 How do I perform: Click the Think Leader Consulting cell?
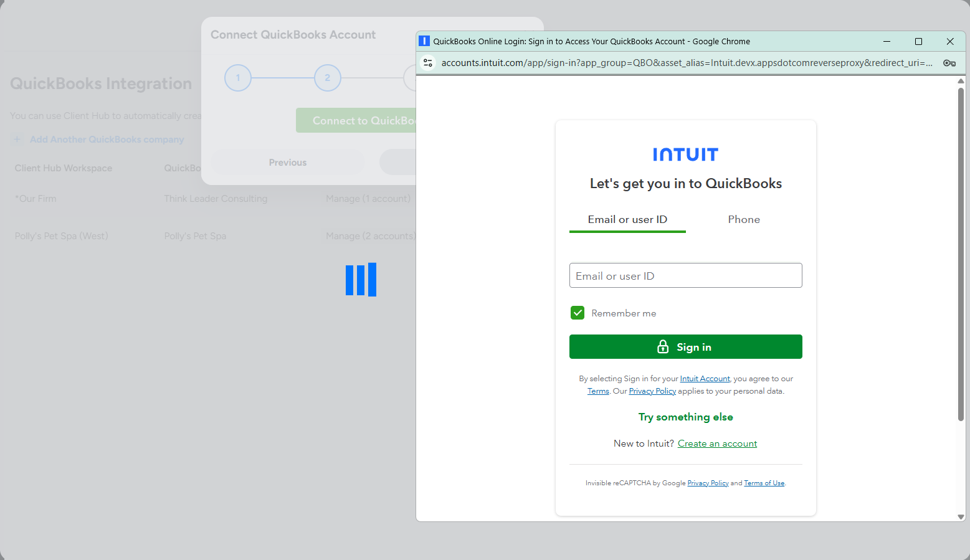pyautogui.click(x=216, y=199)
